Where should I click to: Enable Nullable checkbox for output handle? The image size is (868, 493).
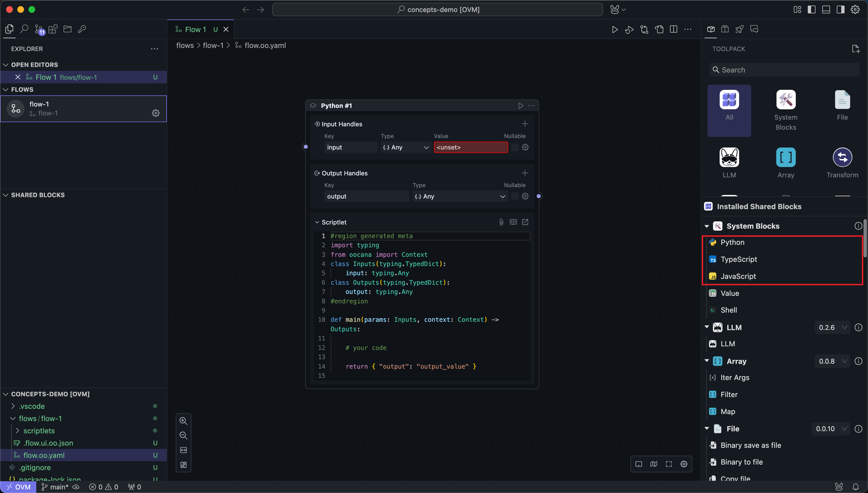(514, 196)
